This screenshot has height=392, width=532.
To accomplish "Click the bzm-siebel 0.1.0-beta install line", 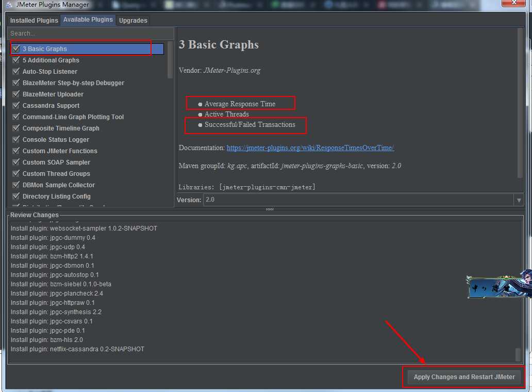I will (61, 284).
